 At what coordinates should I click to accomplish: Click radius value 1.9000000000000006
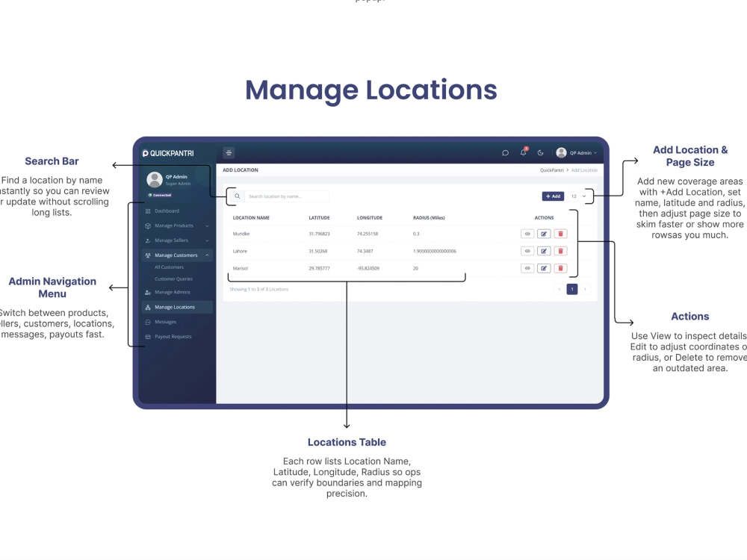[x=435, y=251]
